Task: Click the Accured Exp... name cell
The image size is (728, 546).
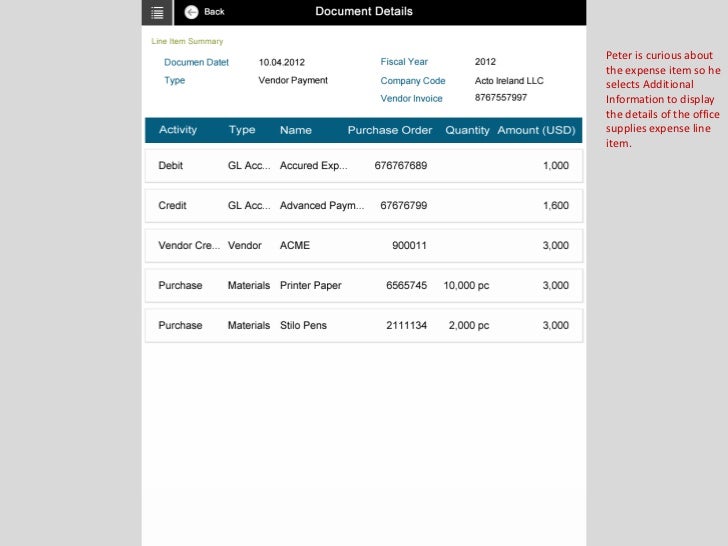Action: [313, 166]
